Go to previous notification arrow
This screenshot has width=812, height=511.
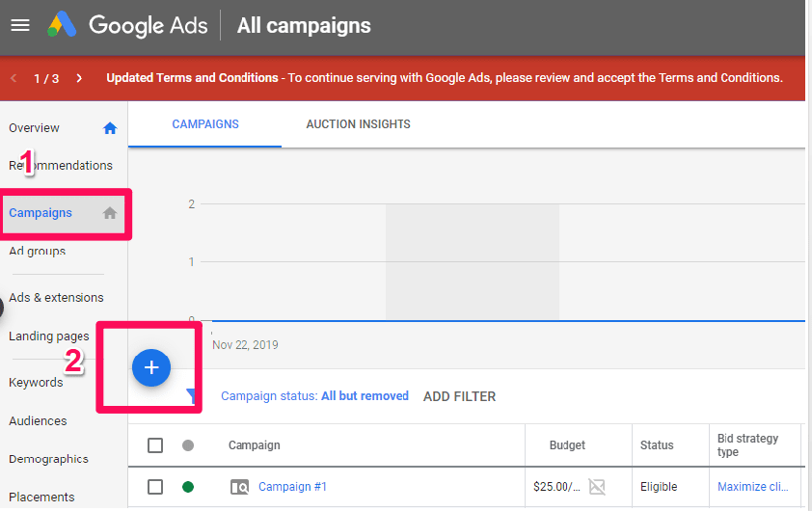[x=14, y=78]
